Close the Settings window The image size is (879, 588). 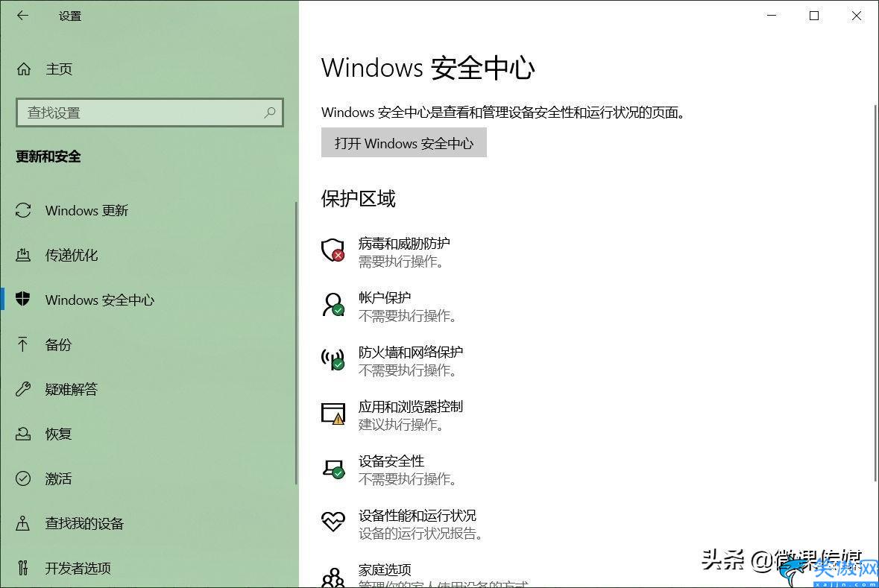point(857,16)
